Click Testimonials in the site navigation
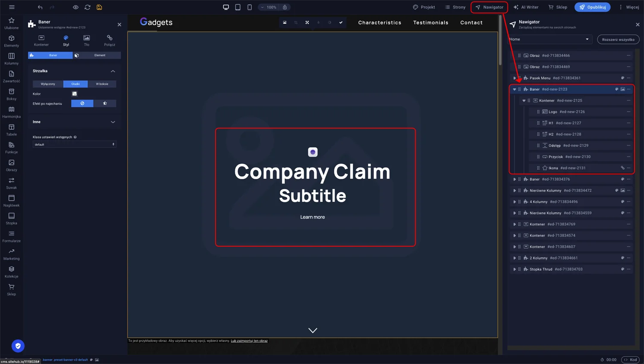This screenshot has height=364, width=644. (431, 22)
